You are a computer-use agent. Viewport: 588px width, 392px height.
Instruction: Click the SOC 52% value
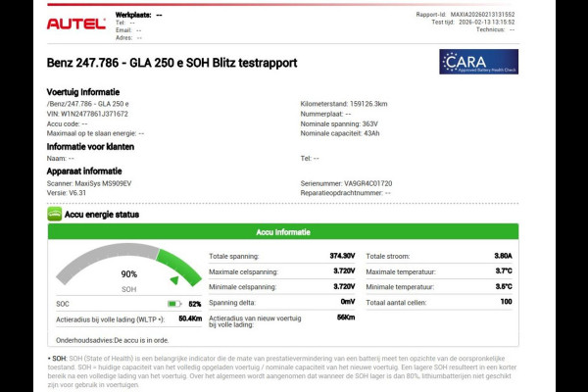pyautogui.click(x=195, y=304)
